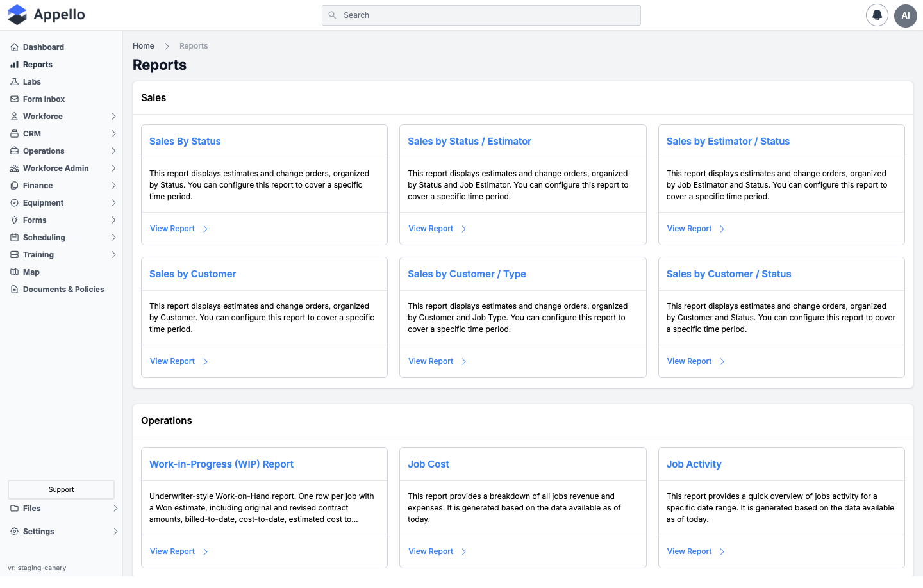The image size is (923, 588).
Task: Open the Sales By Status report title
Action: (185, 142)
